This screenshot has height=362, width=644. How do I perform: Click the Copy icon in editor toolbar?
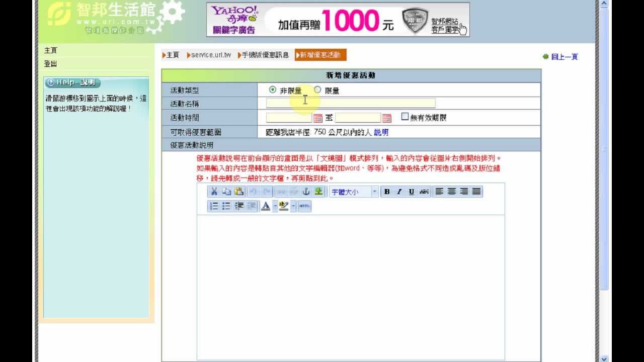point(226,192)
